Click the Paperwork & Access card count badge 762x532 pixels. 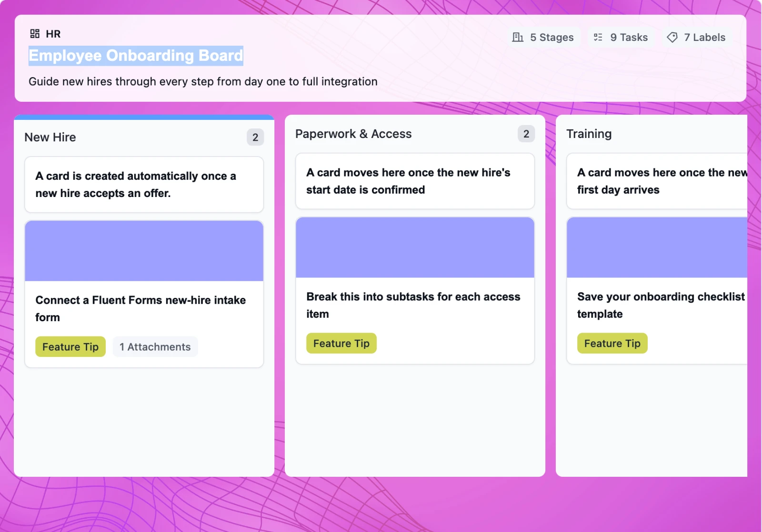(x=526, y=134)
